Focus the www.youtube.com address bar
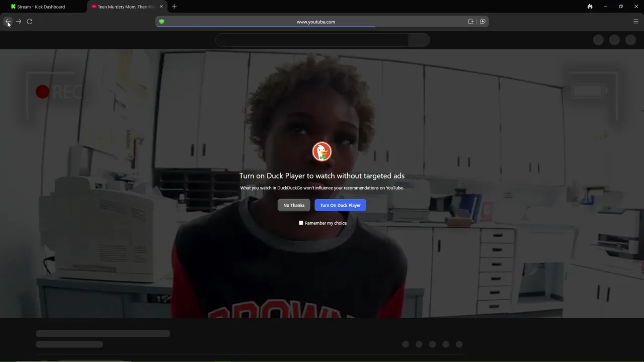 coord(316,22)
